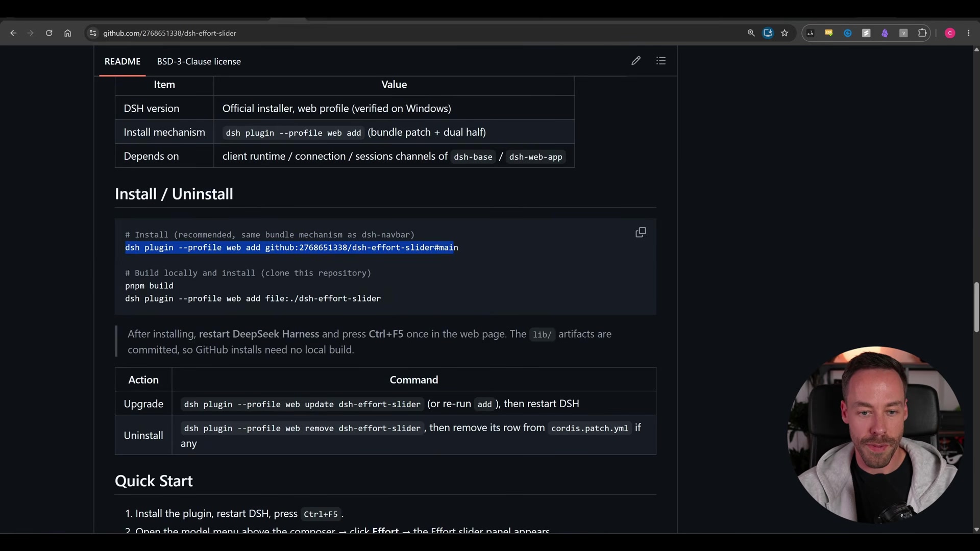
Task: Click the 'Uninstall' action cell
Action: coord(143,435)
